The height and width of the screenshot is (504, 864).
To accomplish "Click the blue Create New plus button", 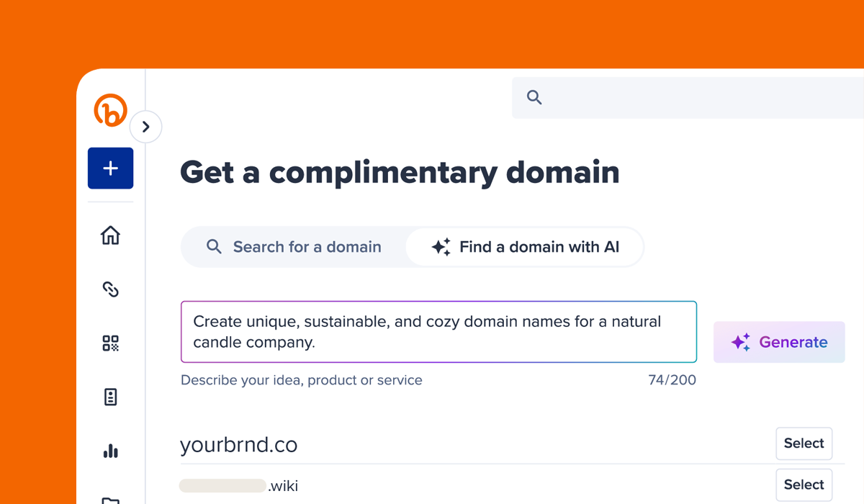I will (x=109, y=168).
